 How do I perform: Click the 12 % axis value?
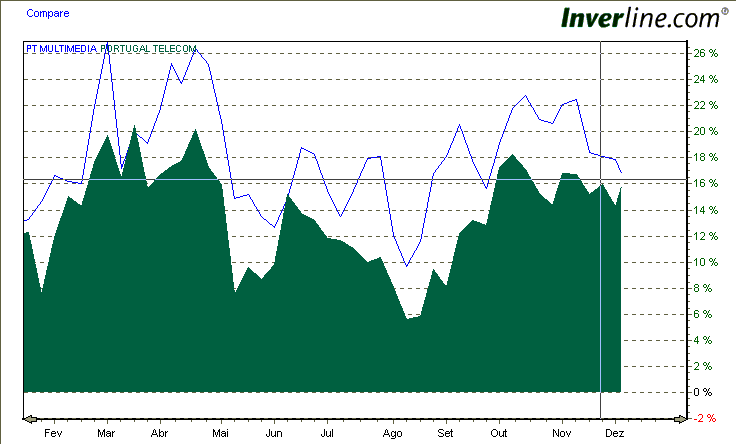coord(706,236)
